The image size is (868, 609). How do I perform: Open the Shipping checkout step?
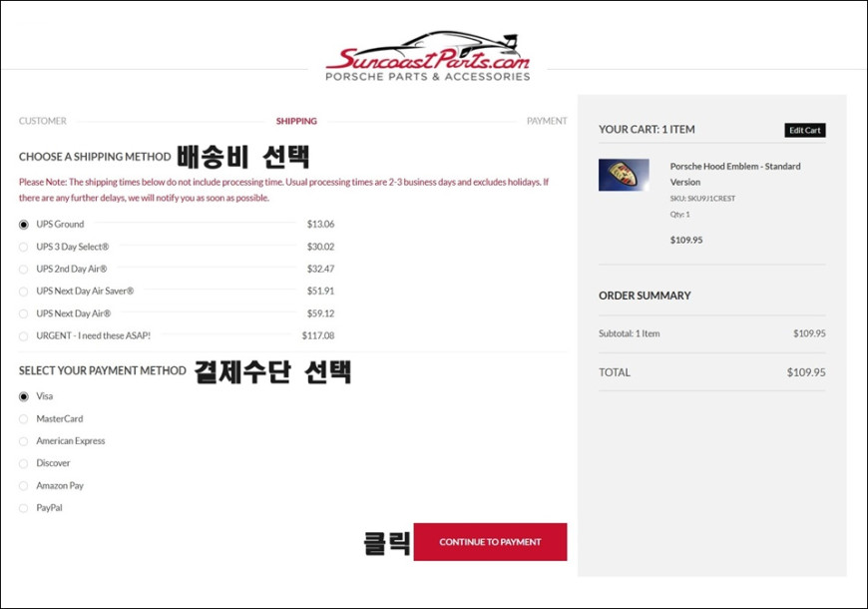coord(296,121)
